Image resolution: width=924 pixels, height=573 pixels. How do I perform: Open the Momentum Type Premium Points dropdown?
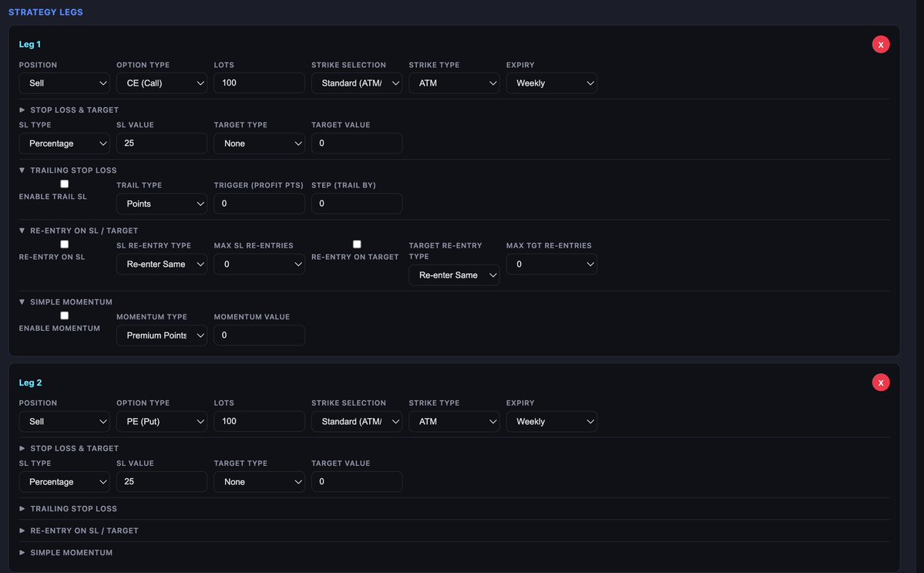[162, 335]
